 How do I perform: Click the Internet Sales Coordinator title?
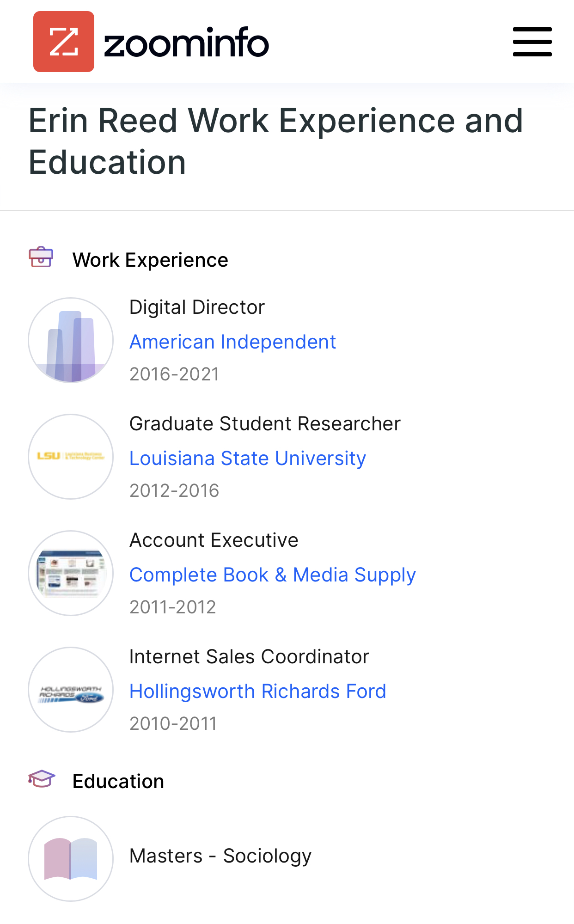pos(249,657)
